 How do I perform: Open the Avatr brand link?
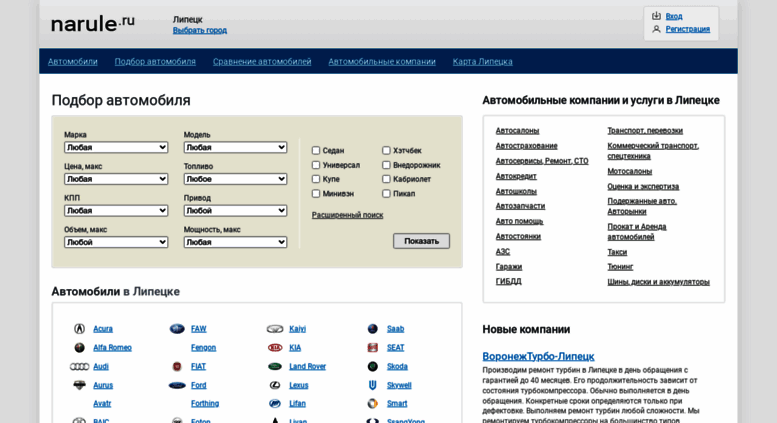(102, 404)
